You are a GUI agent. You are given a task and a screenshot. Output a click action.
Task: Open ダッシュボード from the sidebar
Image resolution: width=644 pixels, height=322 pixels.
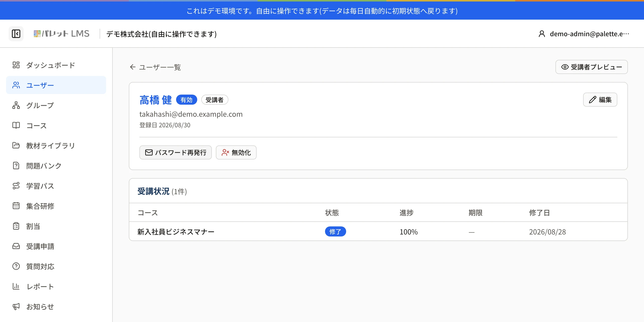coord(56,65)
